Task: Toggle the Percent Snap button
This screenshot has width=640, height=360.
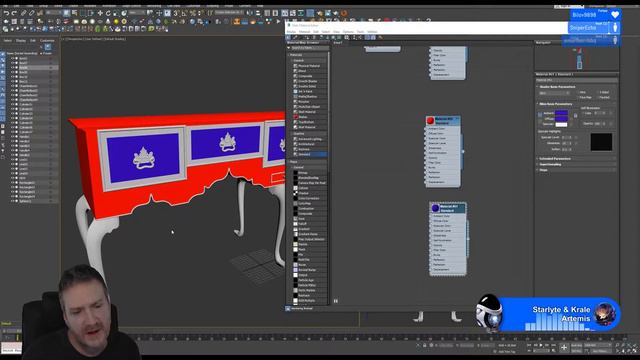Action: [193, 13]
